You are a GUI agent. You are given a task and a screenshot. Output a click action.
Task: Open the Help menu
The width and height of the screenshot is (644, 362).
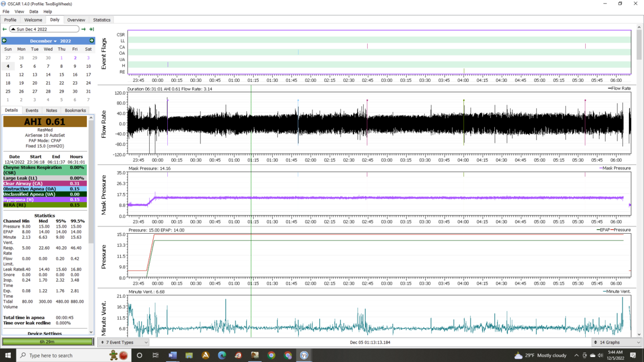click(47, 11)
